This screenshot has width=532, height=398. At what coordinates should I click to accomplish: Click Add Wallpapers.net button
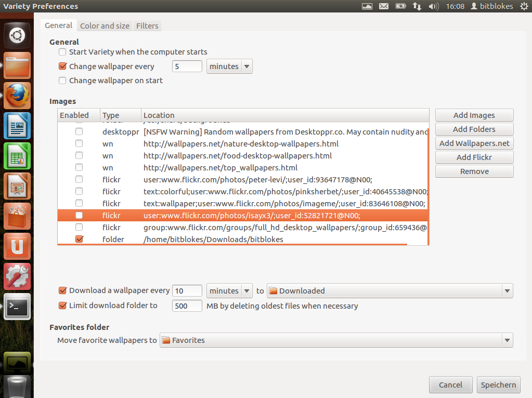(474, 143)
